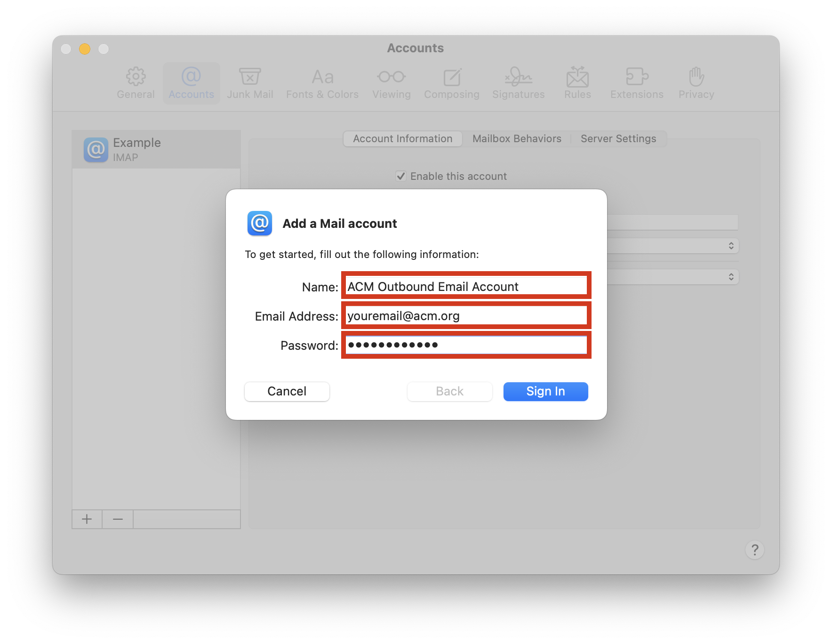
Task: Open the Viewing preferences pane
Action: (x=392, y=83)
